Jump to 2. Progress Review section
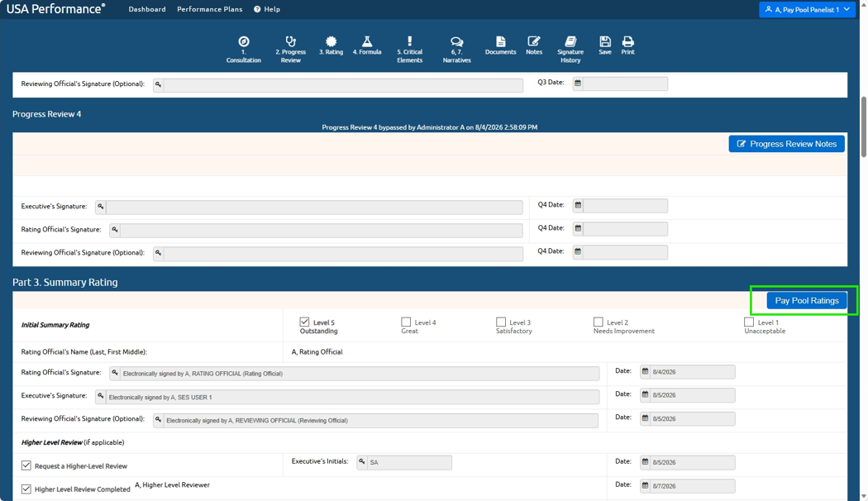The width and height of the screenshot is (868, 501). [291, 50]
